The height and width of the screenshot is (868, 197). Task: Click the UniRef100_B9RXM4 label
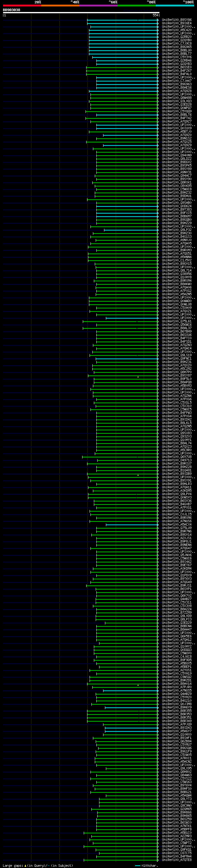tap(177, 280)
